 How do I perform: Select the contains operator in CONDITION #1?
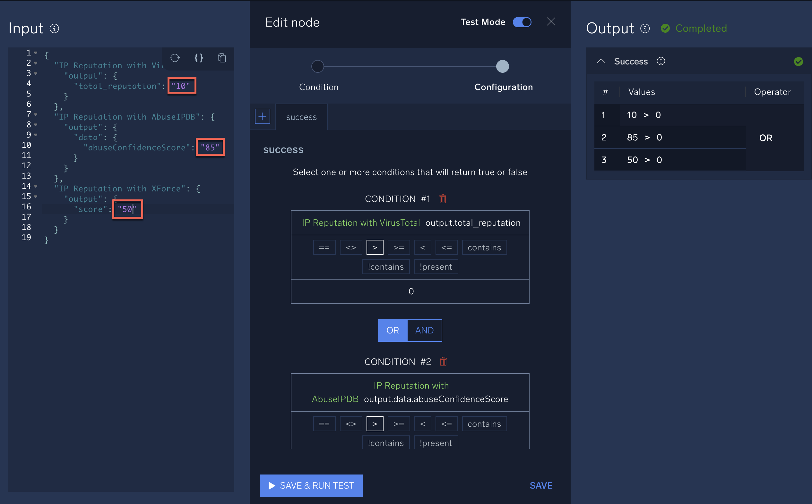coord(484,247)
